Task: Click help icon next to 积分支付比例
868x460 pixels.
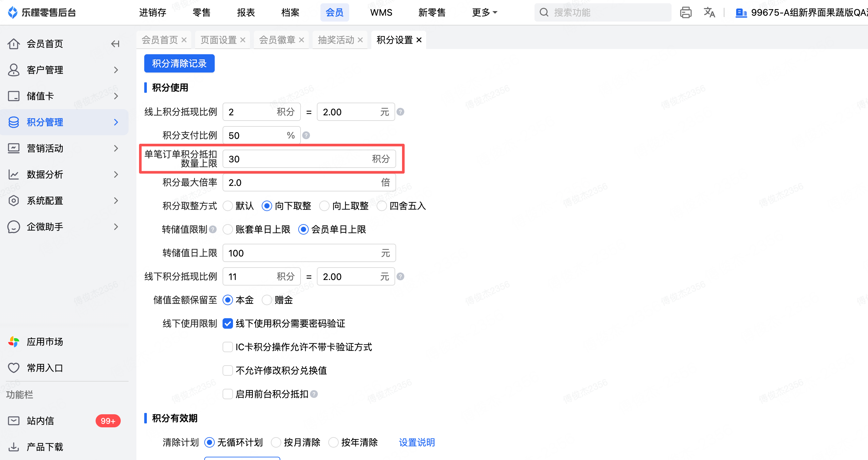Action: click(x=306, y=135)
